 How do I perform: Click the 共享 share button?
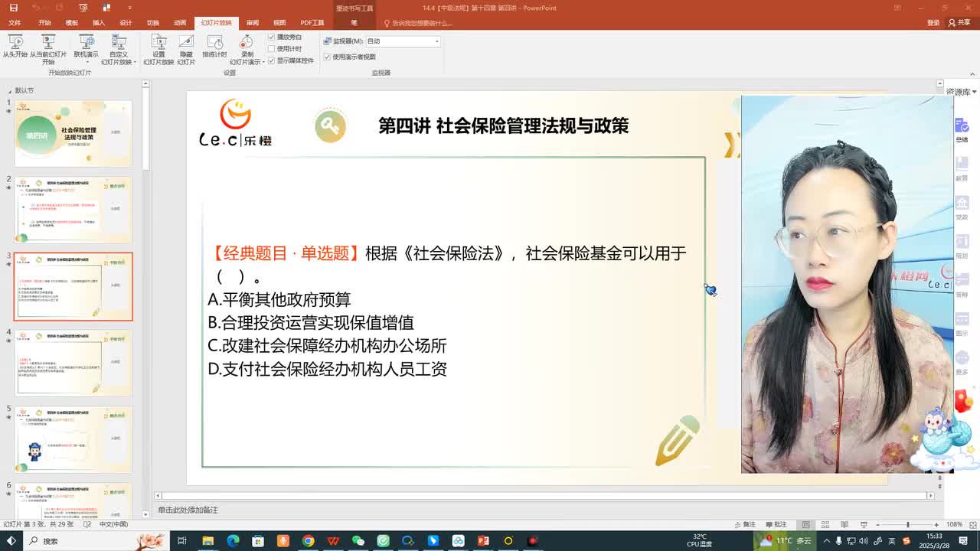959,23
